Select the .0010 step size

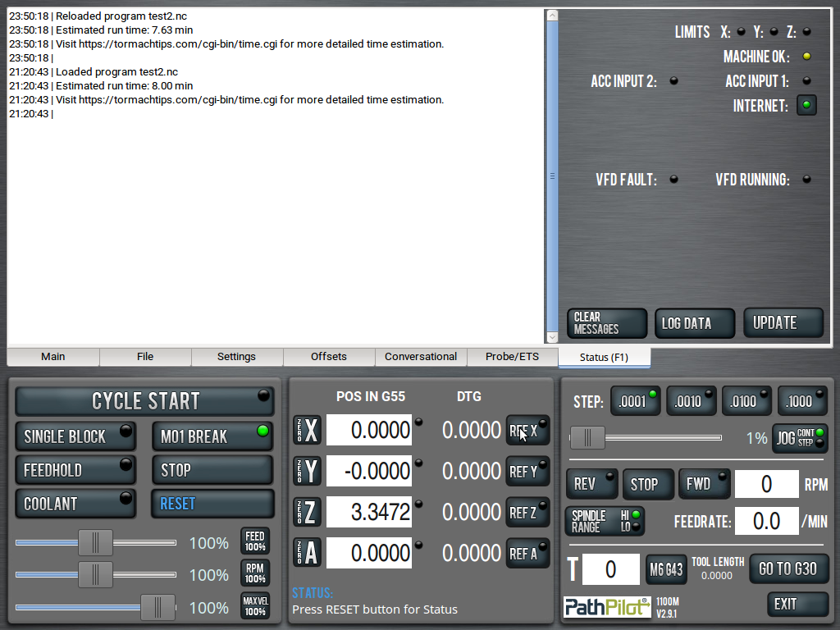691,401
